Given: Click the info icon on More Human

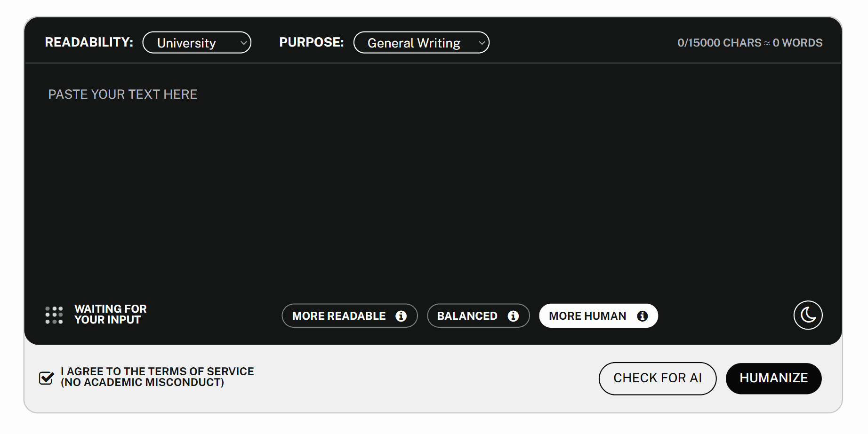Looking at the screenshot, I should (x=642, y=316).
